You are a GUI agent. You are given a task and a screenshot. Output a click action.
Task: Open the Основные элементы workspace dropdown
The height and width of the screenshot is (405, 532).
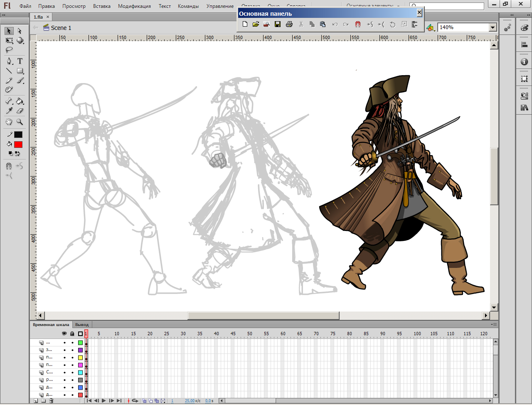(373, 6)
